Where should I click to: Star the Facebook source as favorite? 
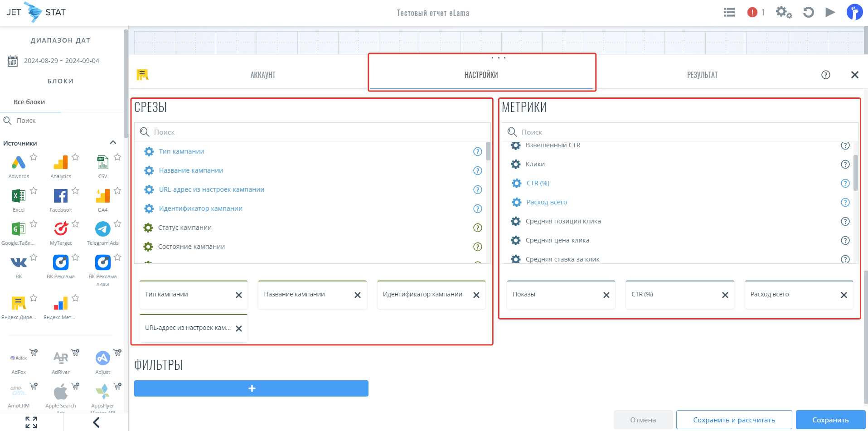(x=75, y=191)
